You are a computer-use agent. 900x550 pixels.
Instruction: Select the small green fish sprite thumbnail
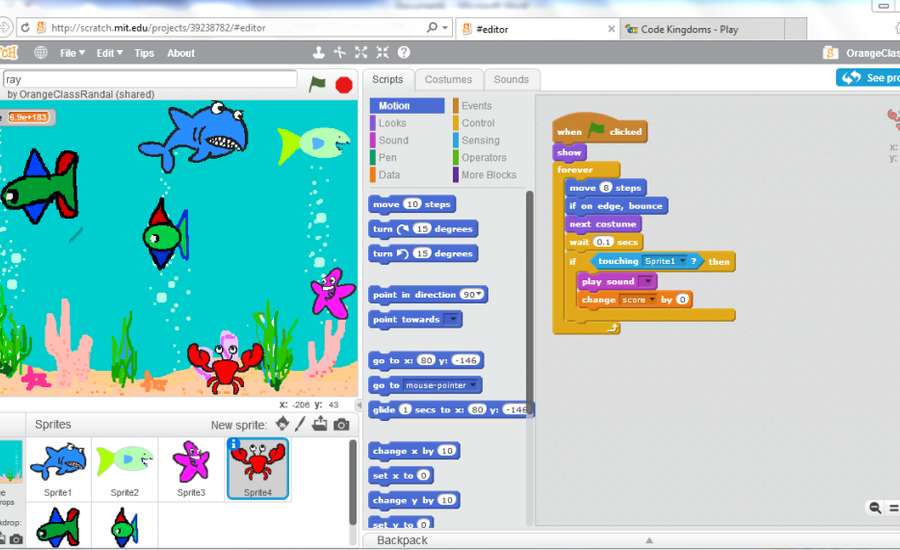point(125,526)
